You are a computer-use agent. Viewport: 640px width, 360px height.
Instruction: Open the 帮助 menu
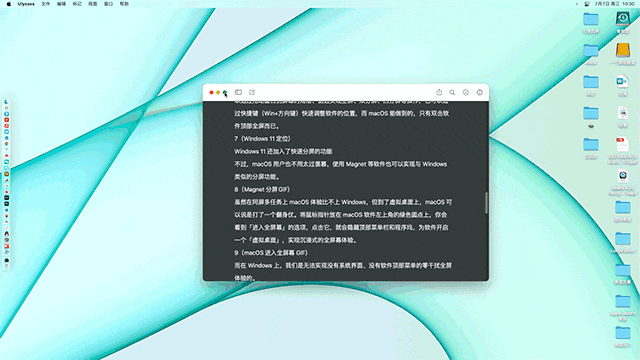pos(124,4)
